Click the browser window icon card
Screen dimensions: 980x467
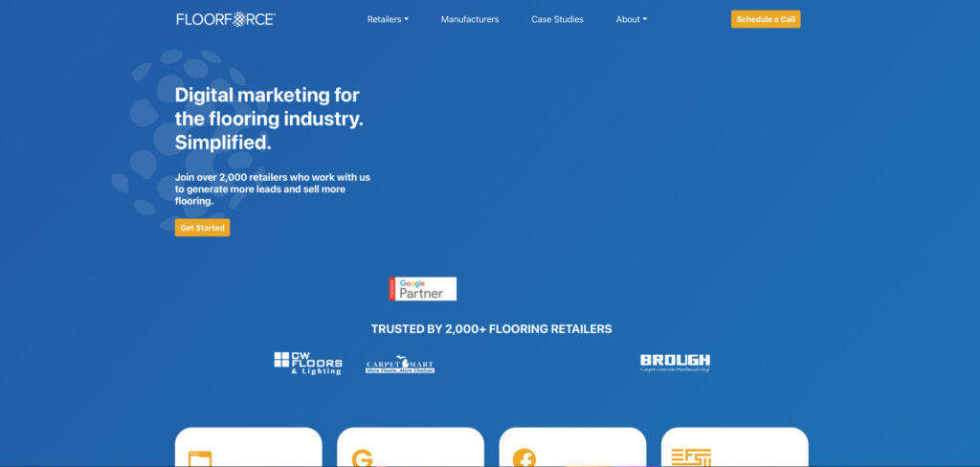(248, 447)
